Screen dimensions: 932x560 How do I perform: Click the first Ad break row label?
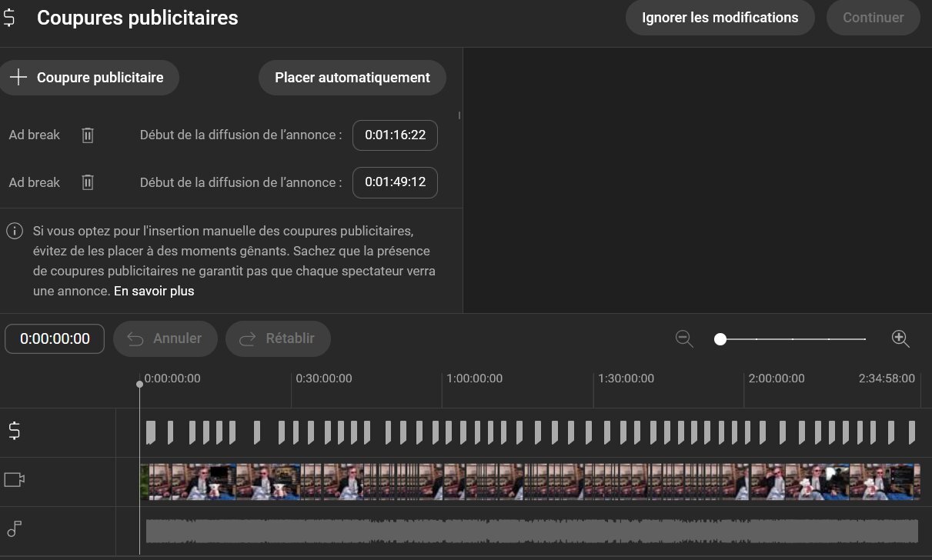(x=34, y=135)
